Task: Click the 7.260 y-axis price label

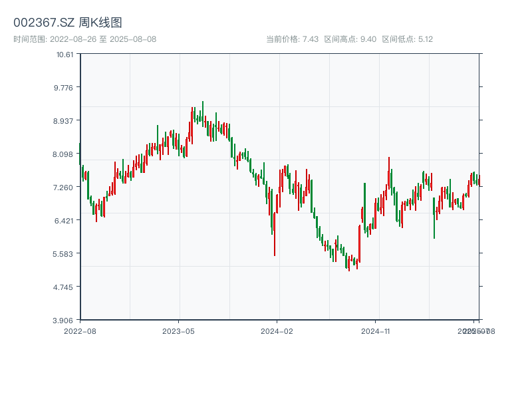Action: pos(65,187)
